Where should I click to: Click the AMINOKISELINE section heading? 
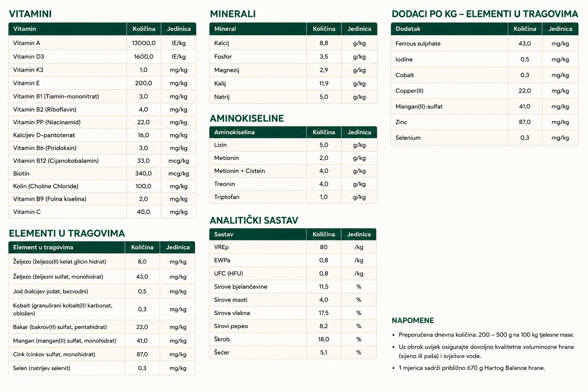pos(247,118)
